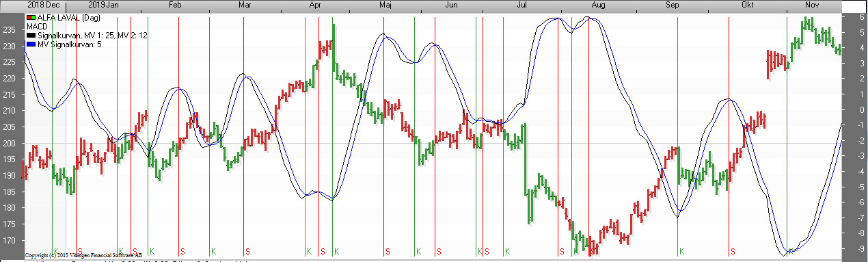
Task: Click the Aug month label
Action: click(599, 5)
